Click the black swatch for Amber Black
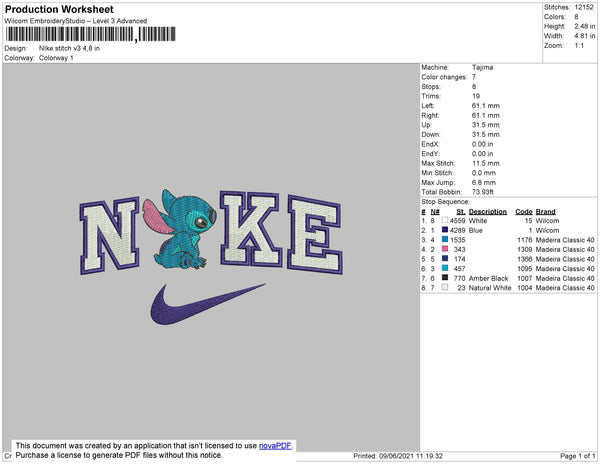The width and height of the screenshot is (600, 464). [x=445, y=278]
